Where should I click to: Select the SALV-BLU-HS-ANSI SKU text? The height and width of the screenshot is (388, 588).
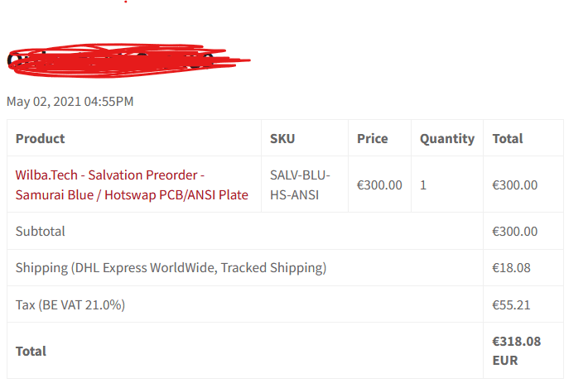click(300, 184)
